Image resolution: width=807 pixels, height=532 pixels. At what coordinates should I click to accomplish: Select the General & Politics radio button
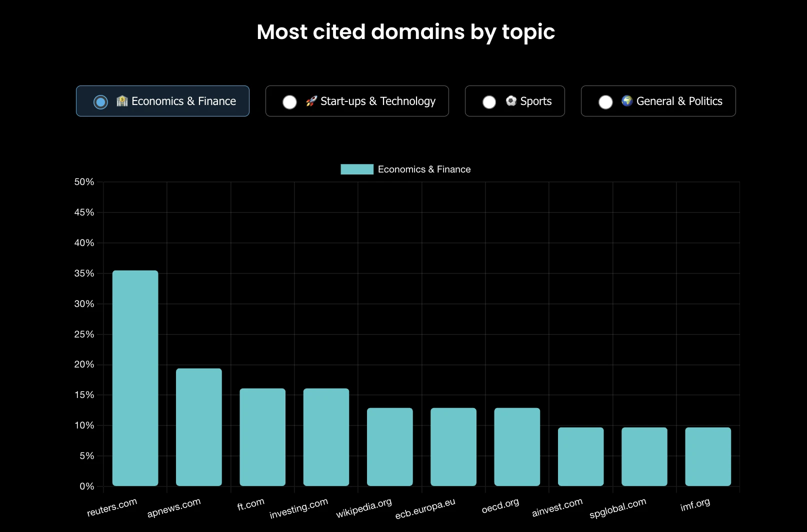[605, 102]
